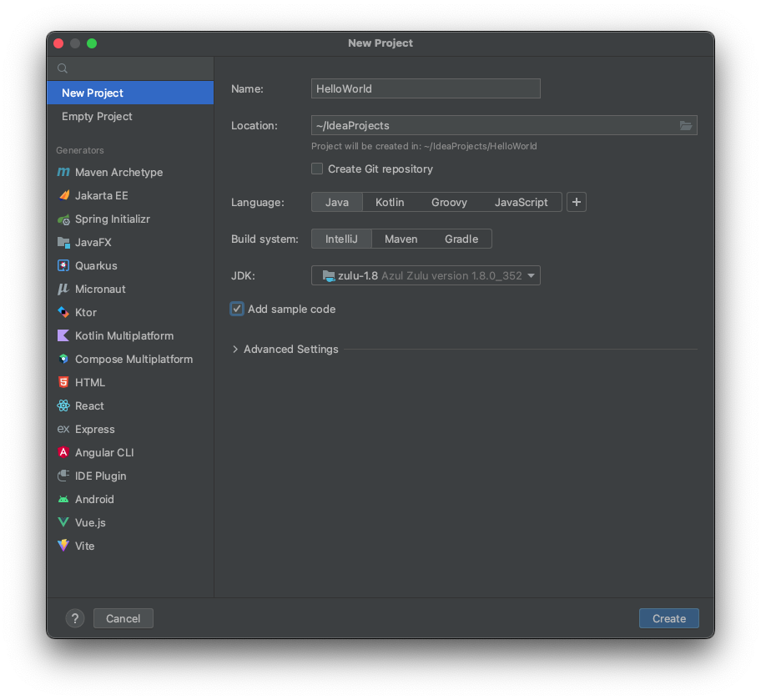Click the HTML5 shield icon
This screenshot has width=761, height=700.
point(63,382)
